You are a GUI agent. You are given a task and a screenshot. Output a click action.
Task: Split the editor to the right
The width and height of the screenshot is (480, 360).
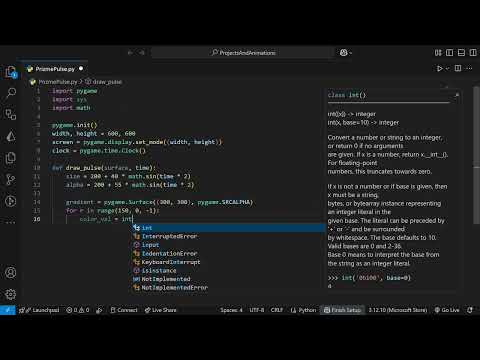click(x=458, y=68)
